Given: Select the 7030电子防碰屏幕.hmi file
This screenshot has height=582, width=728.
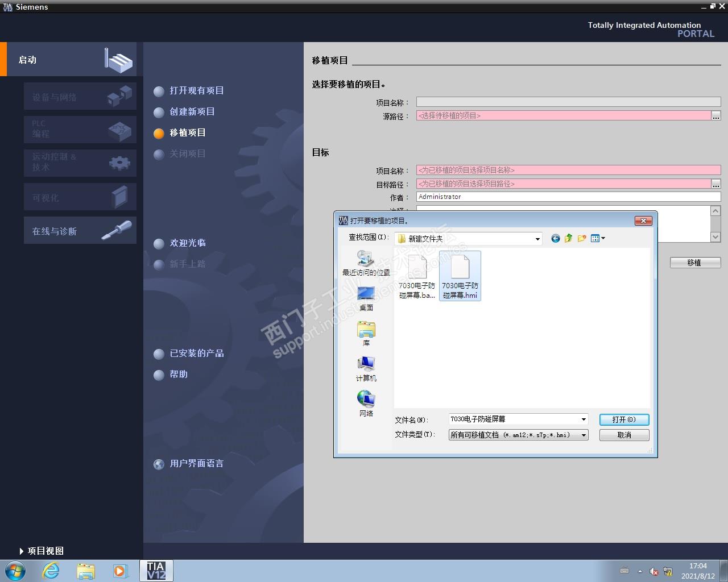Looking at the screenshot, I should click(x=460, y=276).
